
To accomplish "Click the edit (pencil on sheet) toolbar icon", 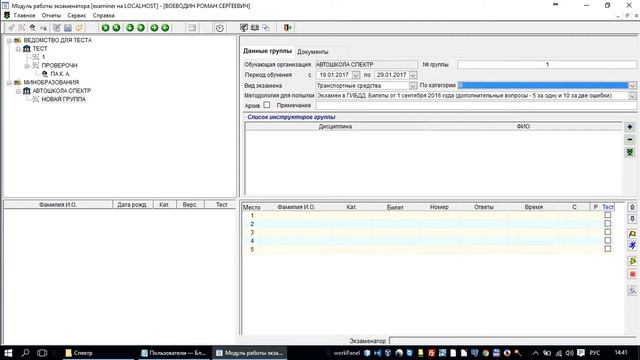I will [x=57, y=28].
